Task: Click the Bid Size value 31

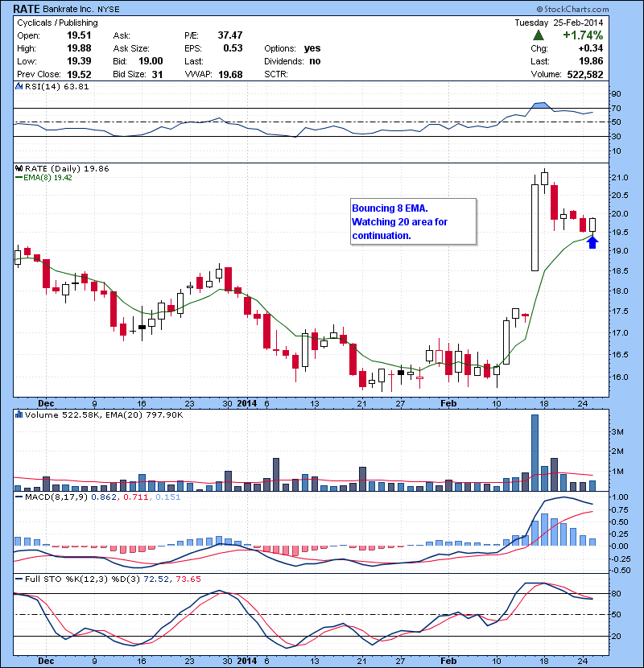Action: coord(157,75)
